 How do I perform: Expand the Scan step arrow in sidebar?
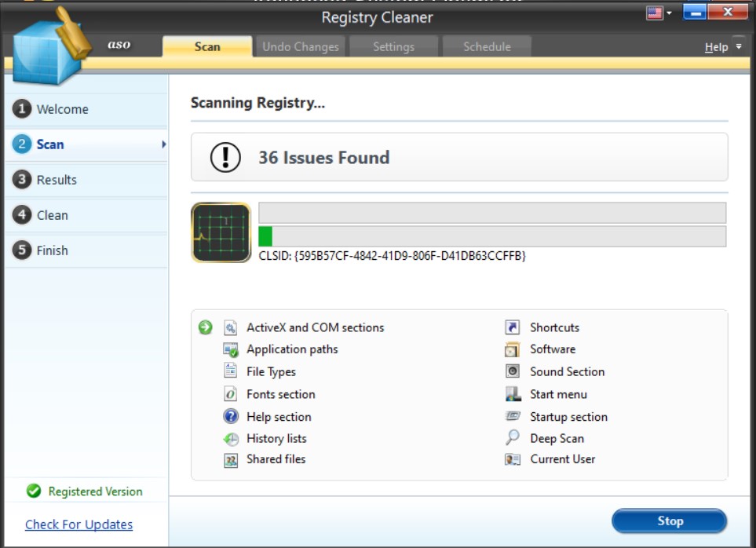pos(163,144)
